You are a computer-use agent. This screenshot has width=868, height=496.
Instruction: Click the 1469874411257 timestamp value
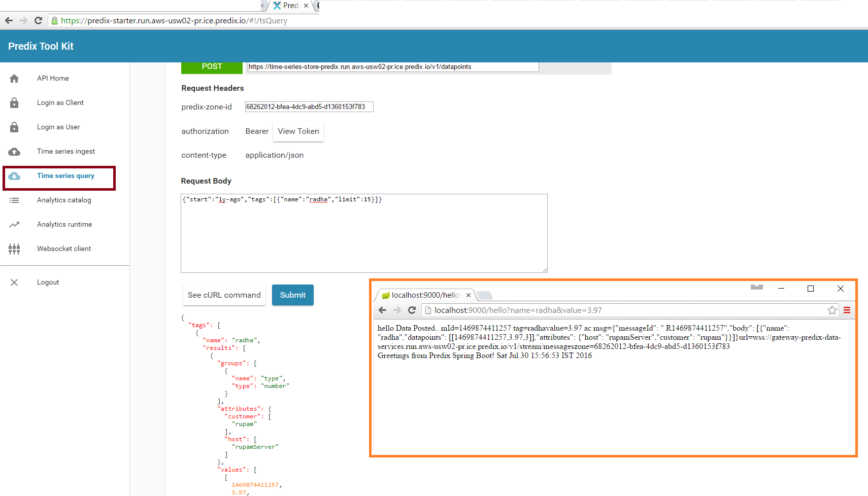tap(255, 485)
